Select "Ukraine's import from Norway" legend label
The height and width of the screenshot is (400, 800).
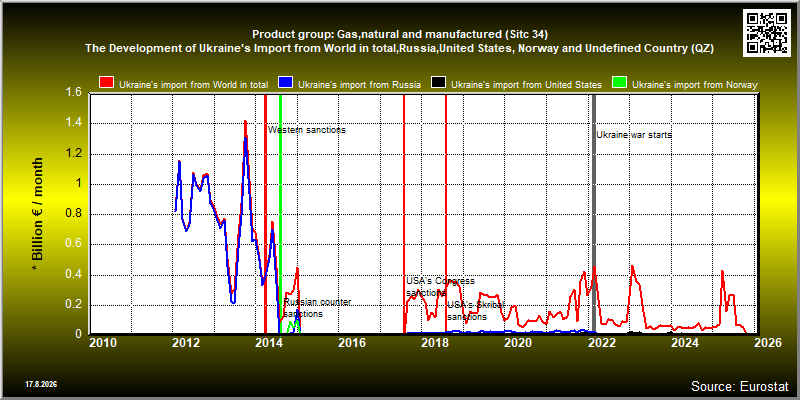(695, 85)
